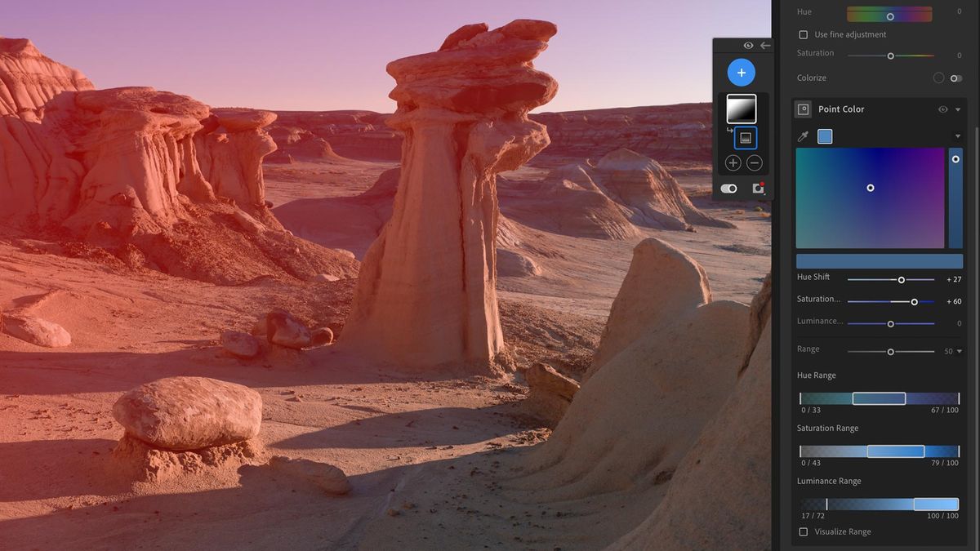Click the blue sampled color swatch
Viewport: 980px width, 551px height.
coord(825,136)
